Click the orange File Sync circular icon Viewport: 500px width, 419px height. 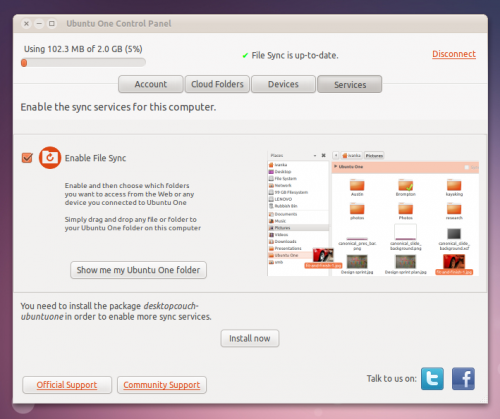pos(50,158)
